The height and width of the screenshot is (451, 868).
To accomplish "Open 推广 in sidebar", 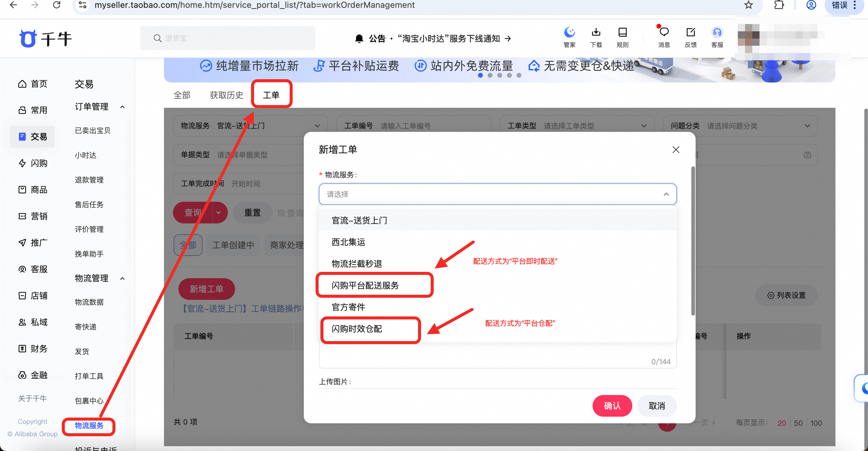I will (33, 242).
